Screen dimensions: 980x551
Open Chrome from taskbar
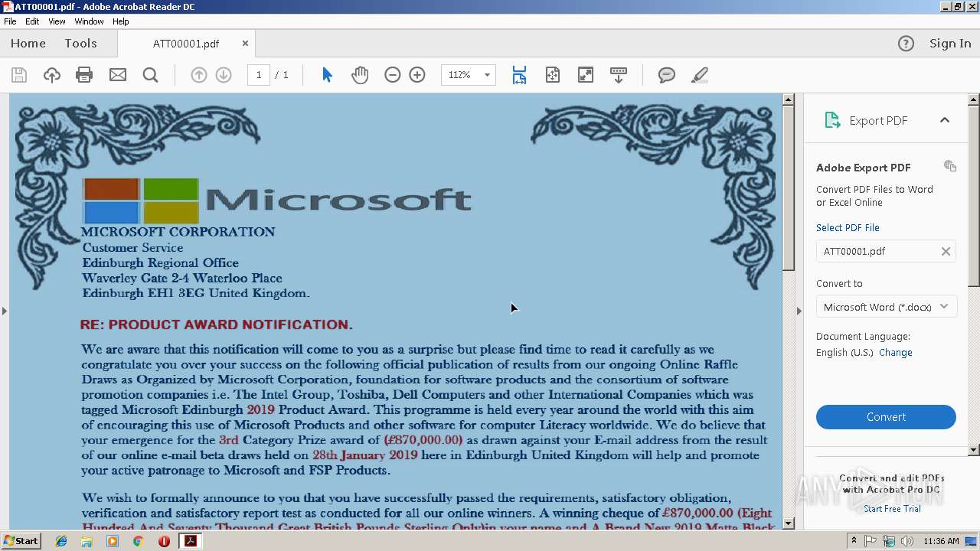(x=138, y=541)
